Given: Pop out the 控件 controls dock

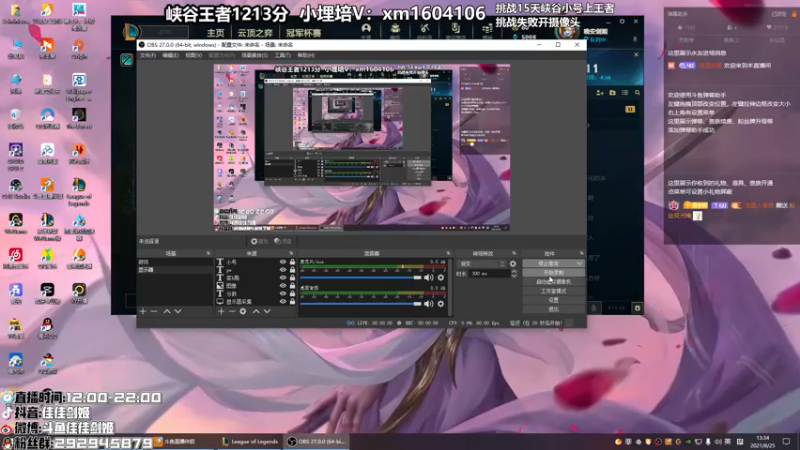Looking at the screenshot, I should coord(581,253).
